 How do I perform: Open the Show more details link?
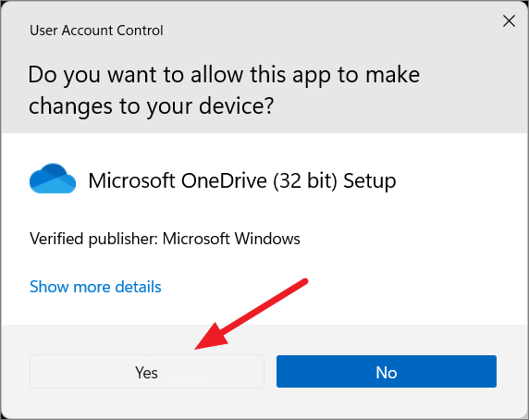click(x=95, y=287)
